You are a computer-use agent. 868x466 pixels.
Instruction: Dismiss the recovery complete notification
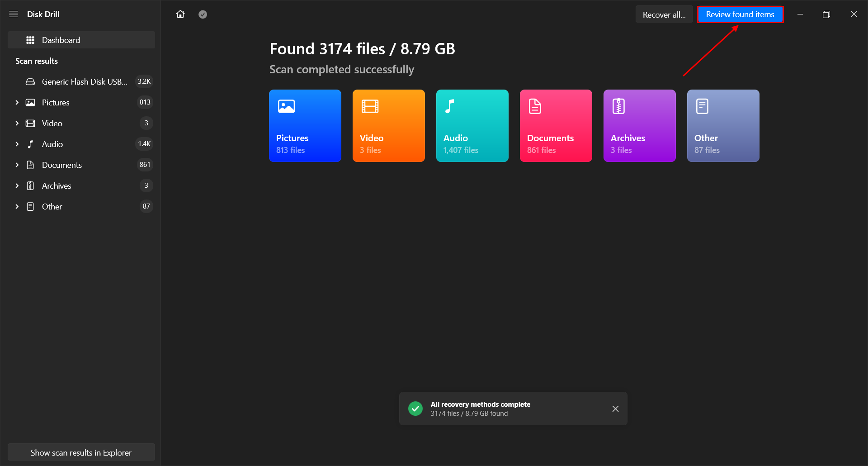[615, 409]
